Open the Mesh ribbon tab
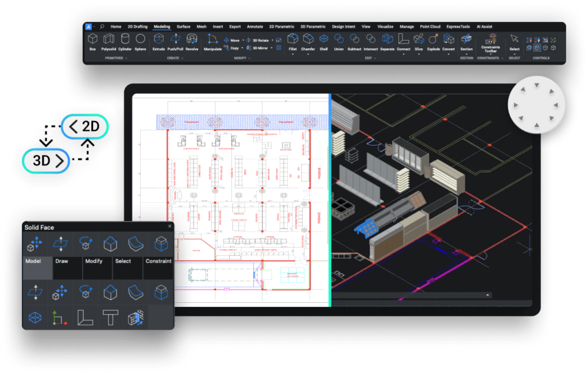Viewport: 588px width, 374px height. (x=202, y=26)
